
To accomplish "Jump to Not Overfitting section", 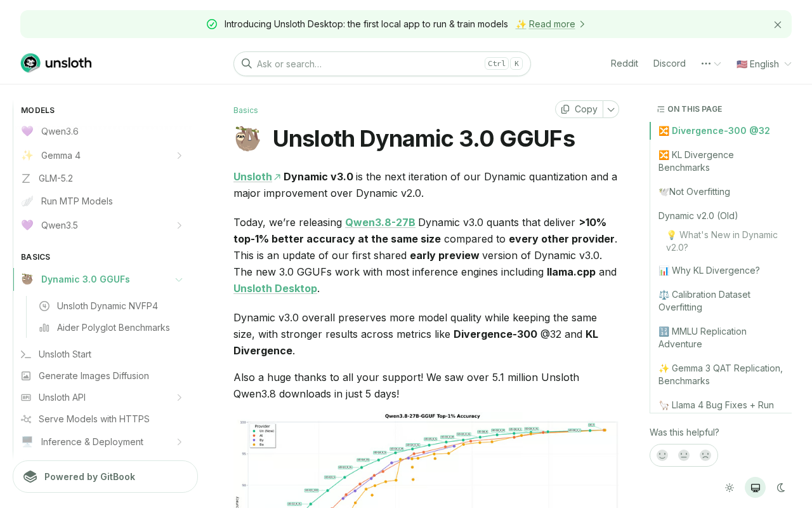I will [694, 192].
